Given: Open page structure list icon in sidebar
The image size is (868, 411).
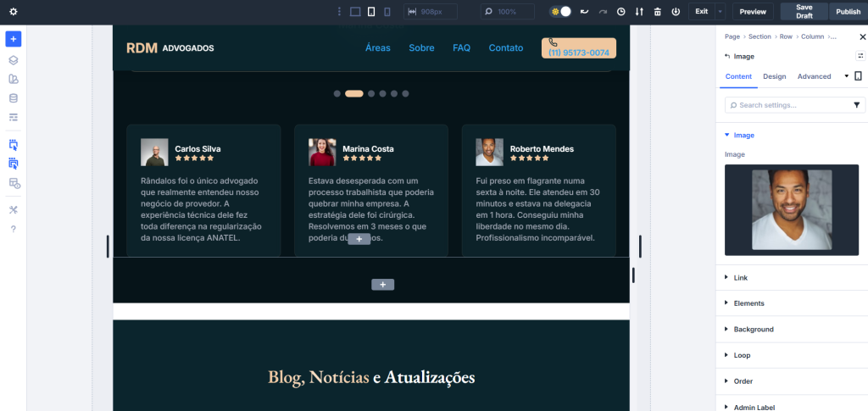Looking at the screenshot, I should [14, 117].
